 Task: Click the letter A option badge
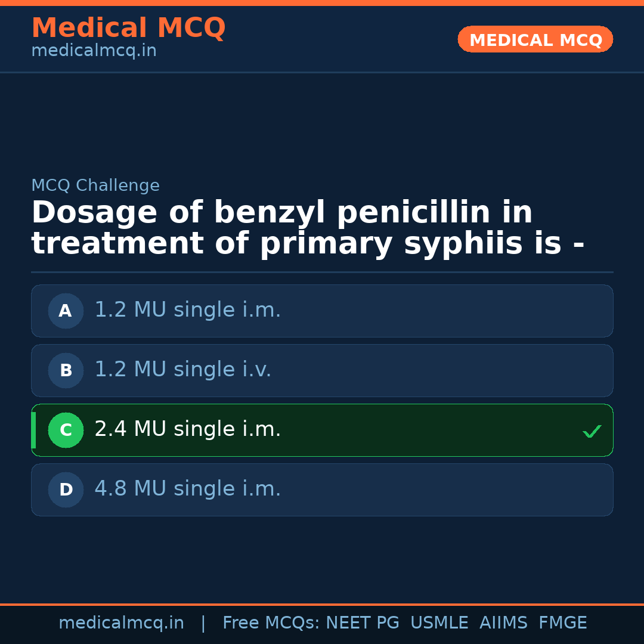click(66, 311)
